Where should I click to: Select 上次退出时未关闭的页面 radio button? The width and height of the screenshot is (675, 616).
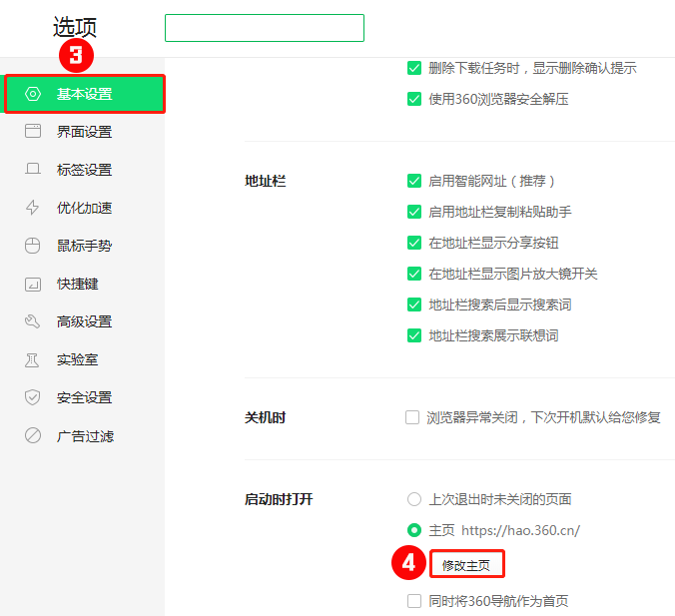pos(413,499)
